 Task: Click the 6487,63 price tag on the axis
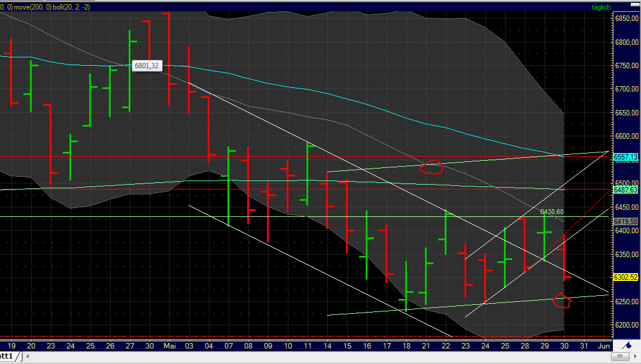[x=625, y=189]
